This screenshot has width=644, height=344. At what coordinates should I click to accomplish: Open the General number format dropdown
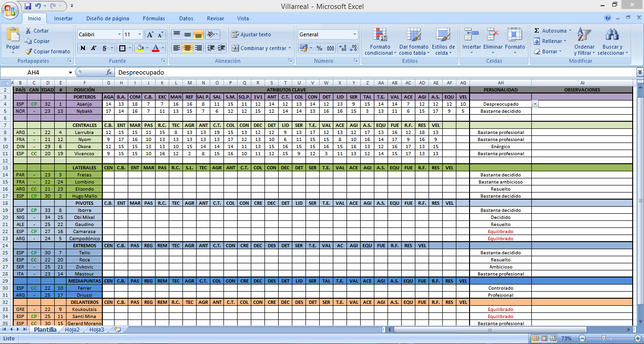[x=355, y=34]
